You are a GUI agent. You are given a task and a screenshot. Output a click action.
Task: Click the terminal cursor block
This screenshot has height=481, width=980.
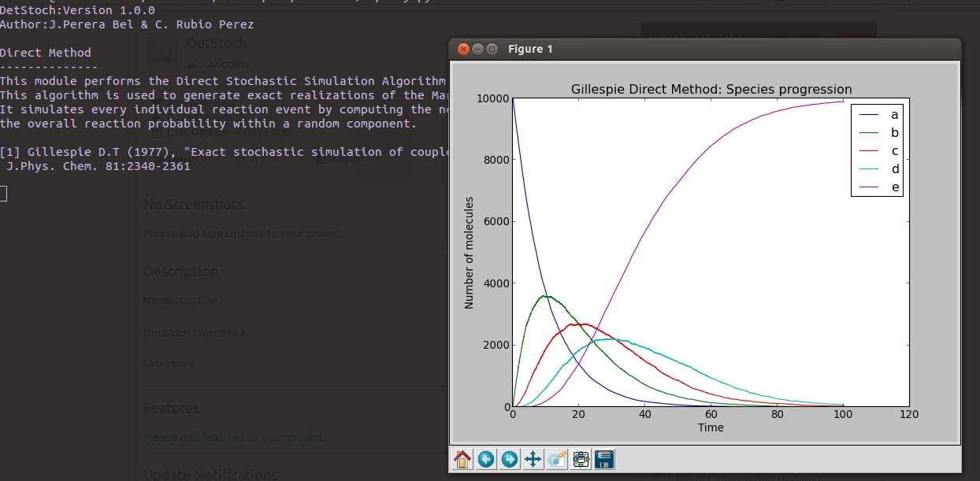pos(3,194)
